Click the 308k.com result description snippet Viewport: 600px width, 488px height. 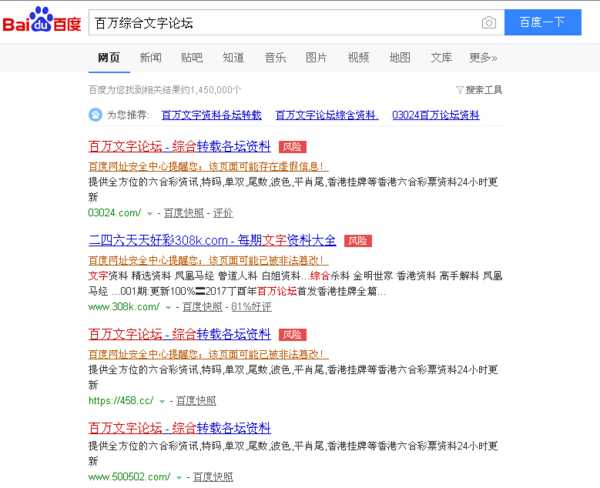pyautogui.click(x=295, y=284)
